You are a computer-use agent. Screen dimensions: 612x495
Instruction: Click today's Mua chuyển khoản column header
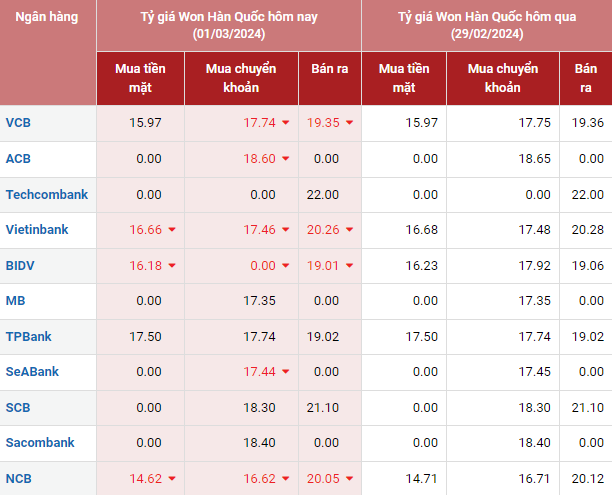point(241,78)
